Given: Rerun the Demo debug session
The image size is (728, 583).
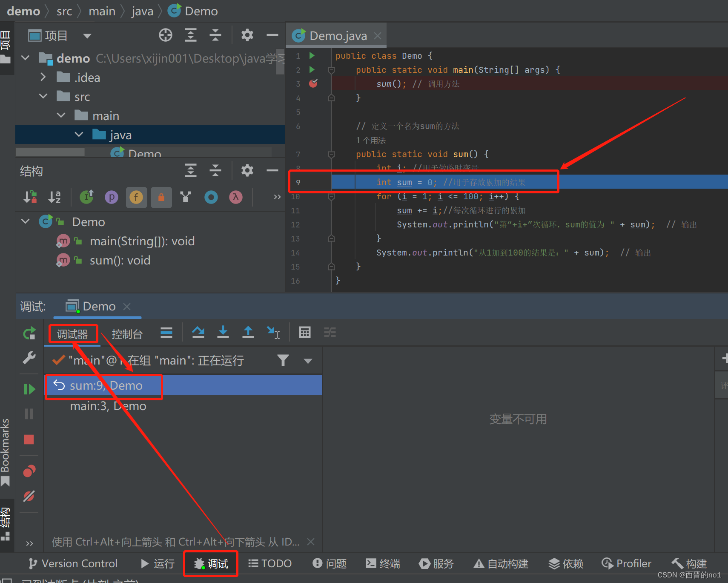Looking at the screenshot, I should (29, 333).
